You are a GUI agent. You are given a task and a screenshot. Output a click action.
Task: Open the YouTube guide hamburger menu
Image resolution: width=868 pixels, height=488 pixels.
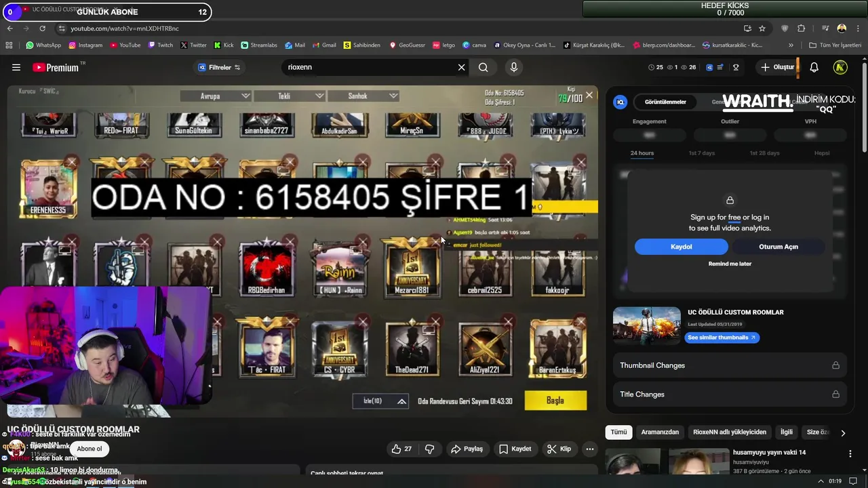click(16, 67)
